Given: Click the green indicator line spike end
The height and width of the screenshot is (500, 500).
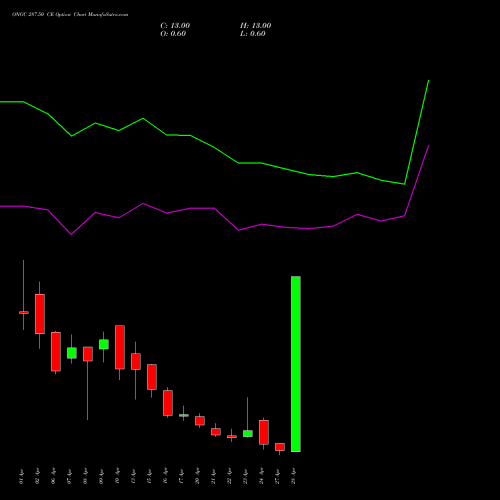Looking at the screenshot, I should pos(429,80).
